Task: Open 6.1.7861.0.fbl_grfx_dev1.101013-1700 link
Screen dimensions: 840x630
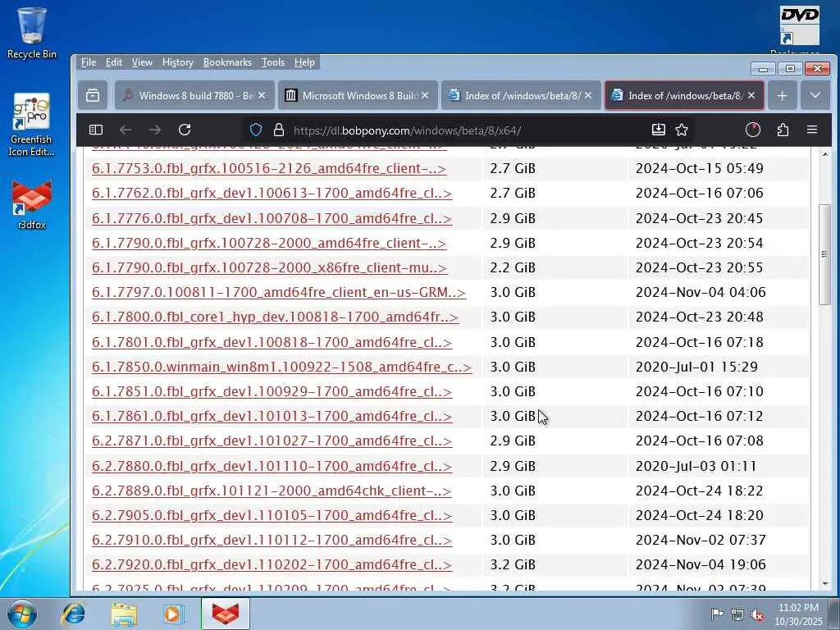Action: tap(272, 416)
